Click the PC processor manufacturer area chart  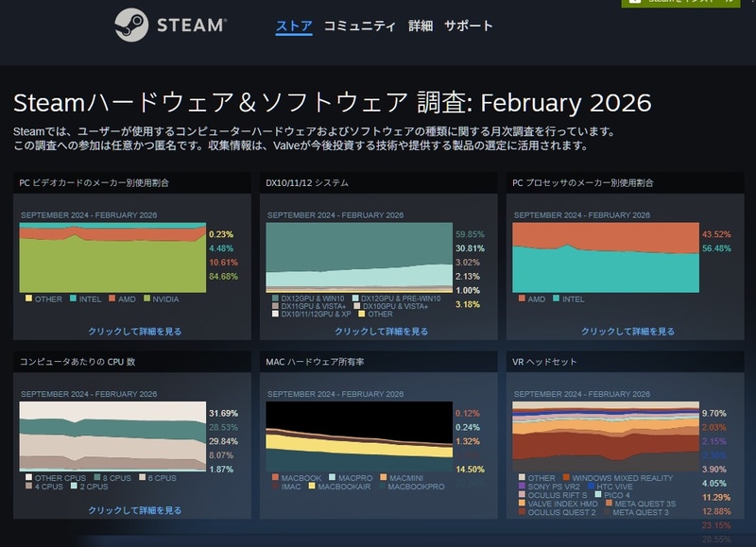tap(606, 257)
